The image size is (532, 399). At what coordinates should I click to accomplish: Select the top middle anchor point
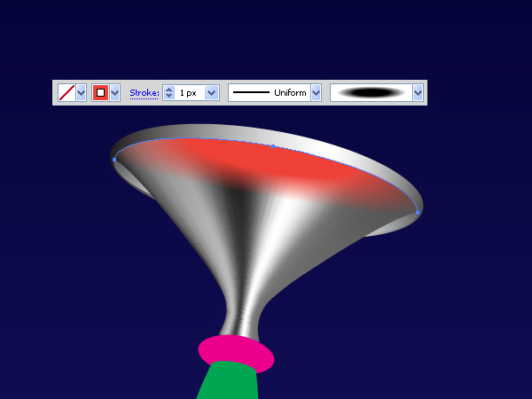click(x=273, y=146)
